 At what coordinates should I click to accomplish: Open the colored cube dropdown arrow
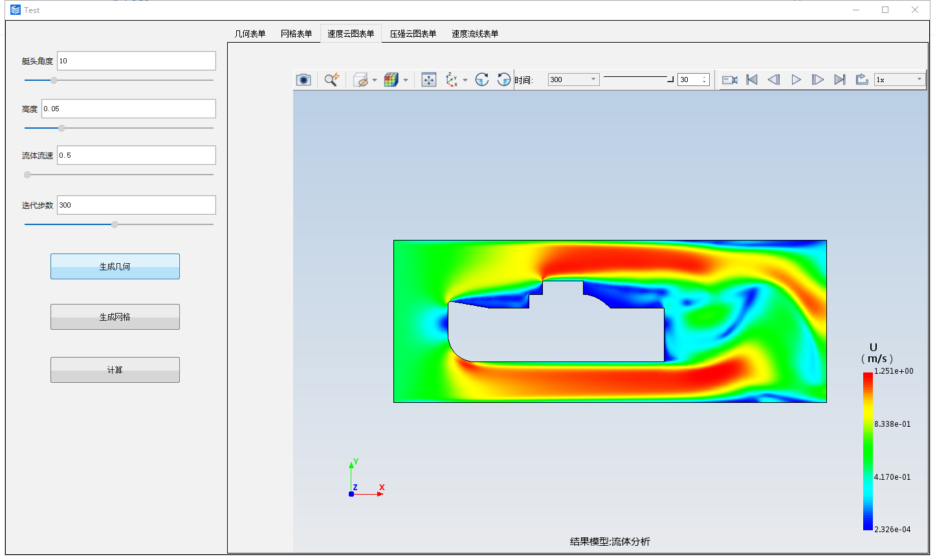(406, 80)
